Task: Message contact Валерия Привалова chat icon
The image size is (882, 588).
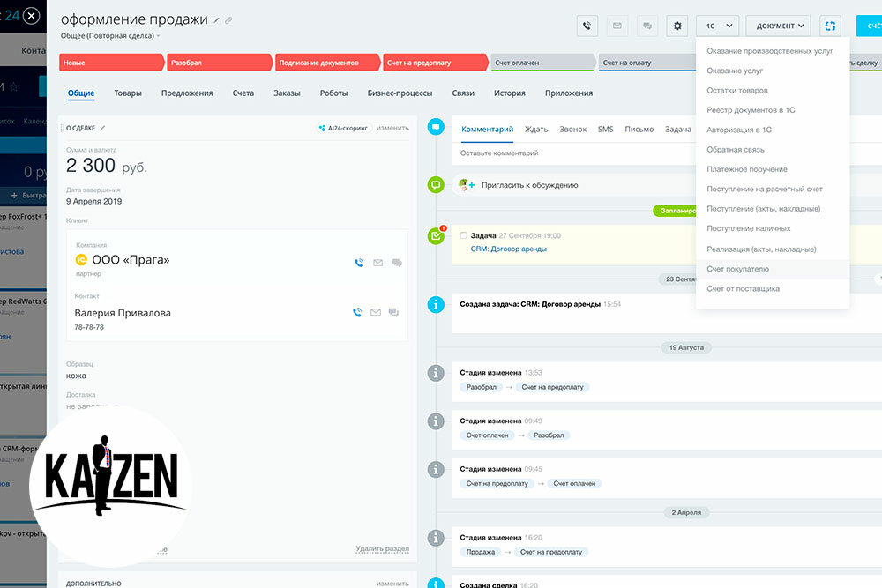Action: 393,313
